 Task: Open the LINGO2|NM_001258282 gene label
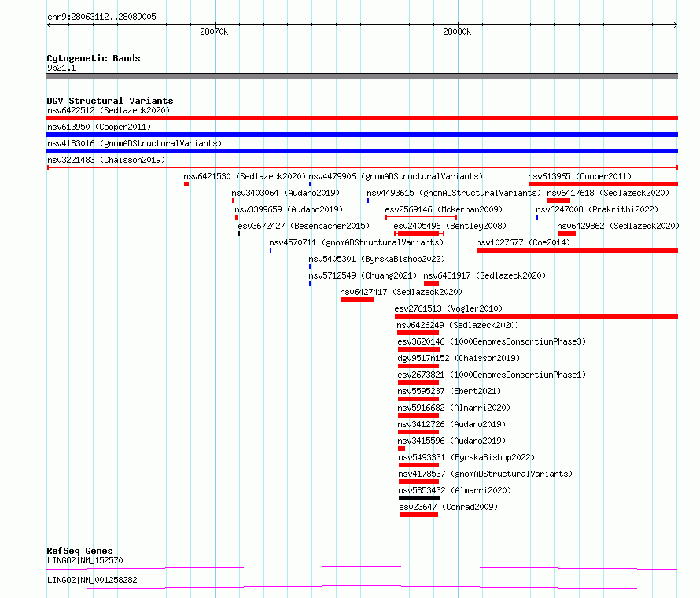click(x=92, y=580)
